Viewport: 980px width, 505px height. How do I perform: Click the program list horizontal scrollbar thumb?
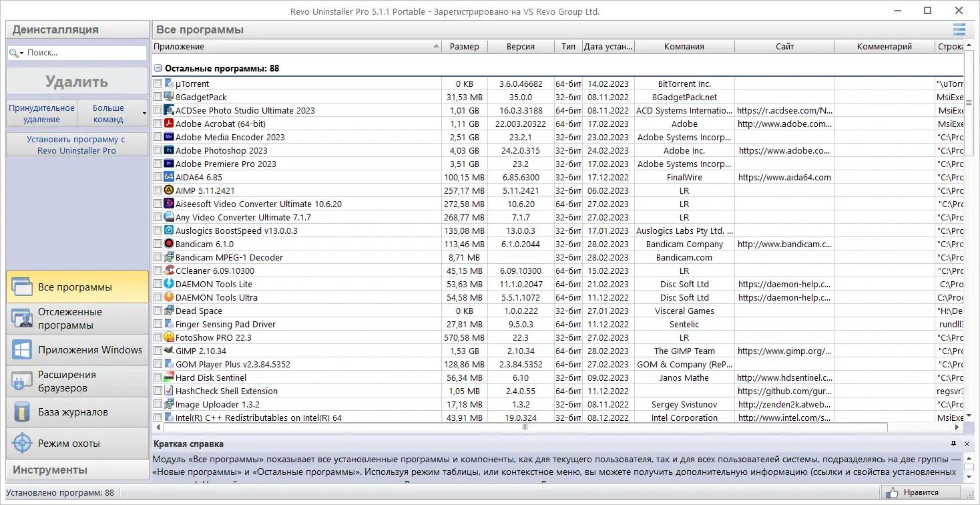click(x=525, y=427)
